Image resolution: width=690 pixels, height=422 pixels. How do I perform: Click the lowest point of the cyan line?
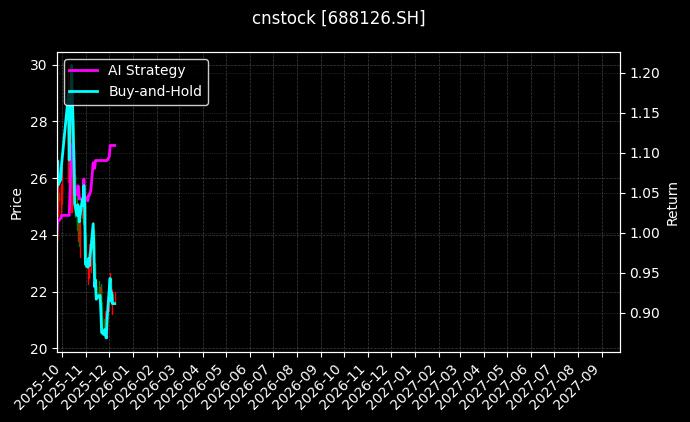[x=107, y=337]
